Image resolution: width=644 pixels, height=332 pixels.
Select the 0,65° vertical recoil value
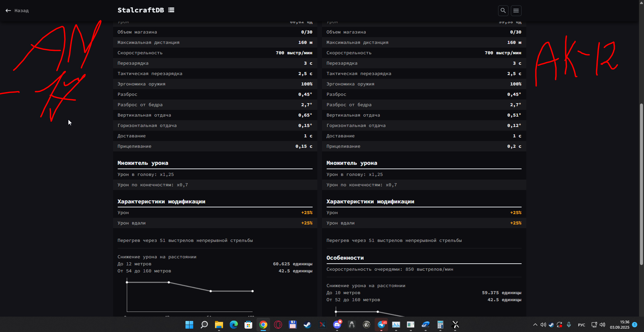[x=305, y=115]
